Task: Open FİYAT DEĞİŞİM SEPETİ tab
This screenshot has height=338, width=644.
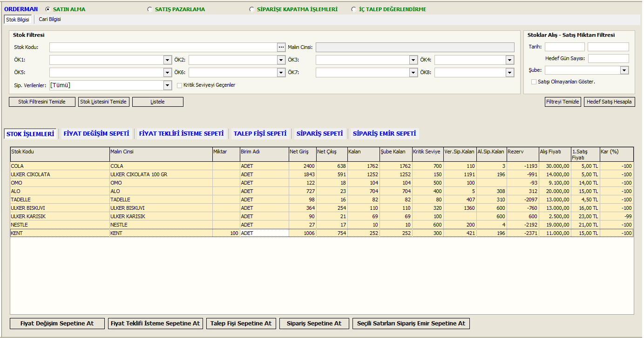Action: click(x=96, y=134)
